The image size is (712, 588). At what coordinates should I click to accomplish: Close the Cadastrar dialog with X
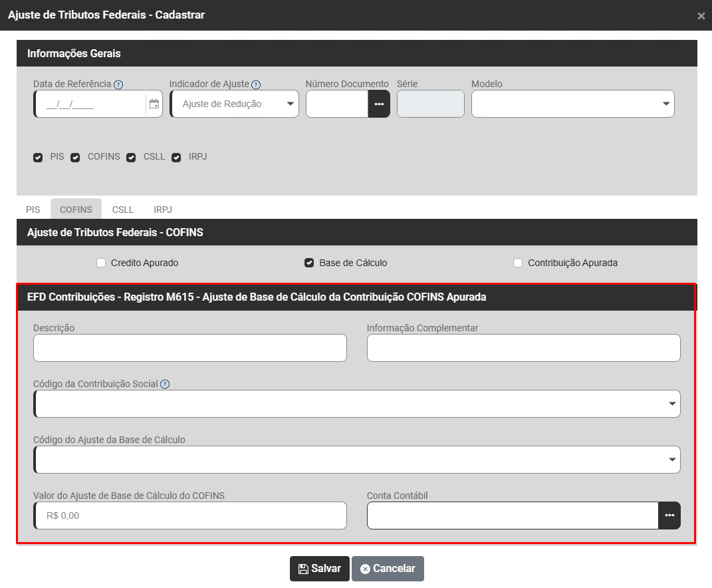coord(701,16)
